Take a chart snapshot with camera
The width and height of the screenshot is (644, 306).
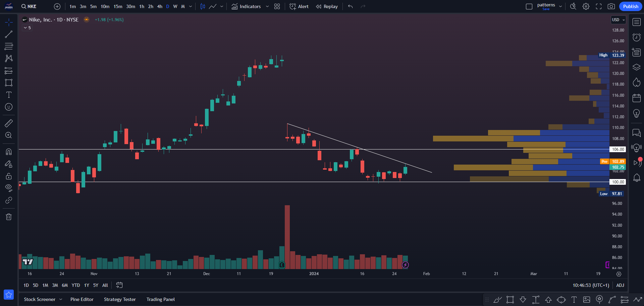click(611, 6)
